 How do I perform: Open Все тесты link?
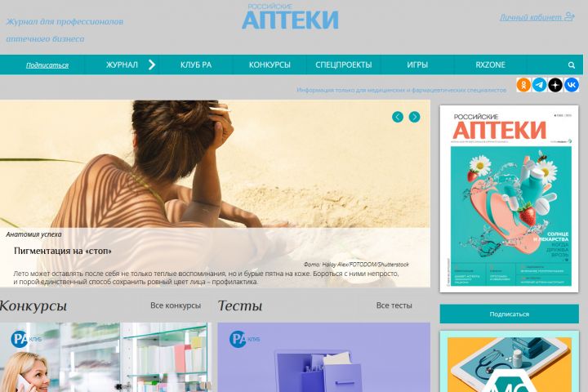point(394,305)
